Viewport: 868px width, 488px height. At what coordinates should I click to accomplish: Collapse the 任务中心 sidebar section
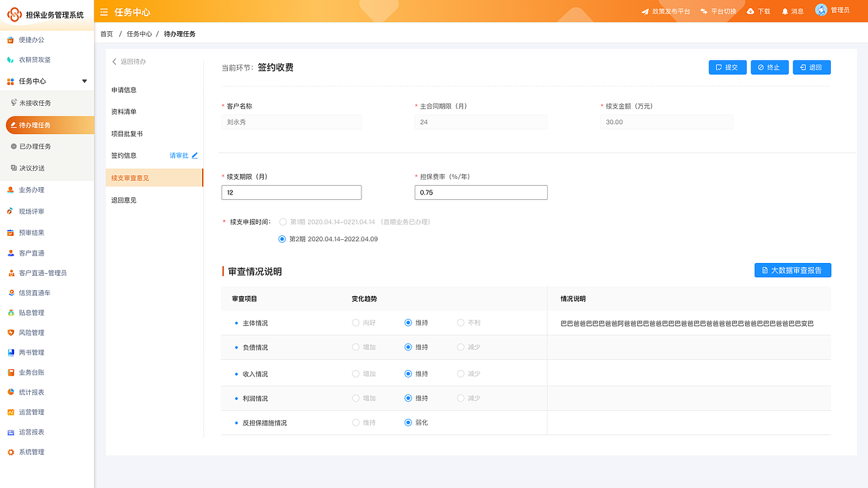point(84,81)
